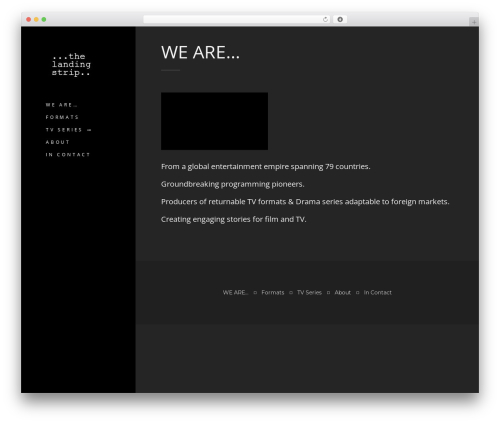This screenshot has width=500, height=423.
Task: Click the browser address bar field
Action: coord(237,19)
